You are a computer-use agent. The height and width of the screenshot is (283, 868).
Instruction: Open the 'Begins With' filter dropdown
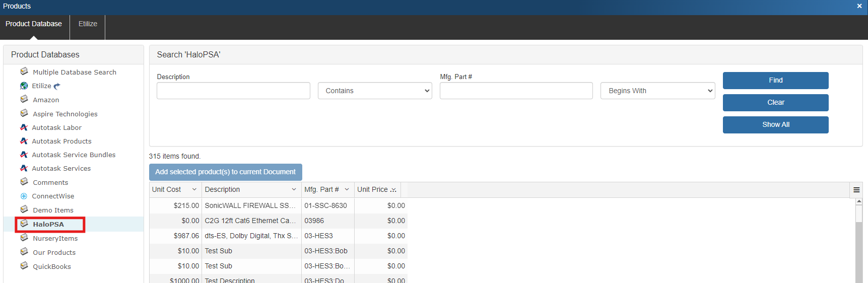(657, 91)
